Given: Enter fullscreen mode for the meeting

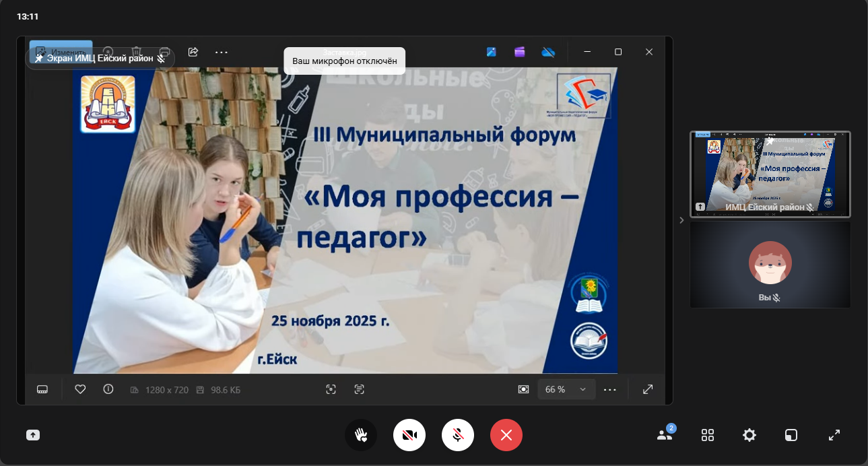Looking at the screenshot, I should (x=834, y=435).
